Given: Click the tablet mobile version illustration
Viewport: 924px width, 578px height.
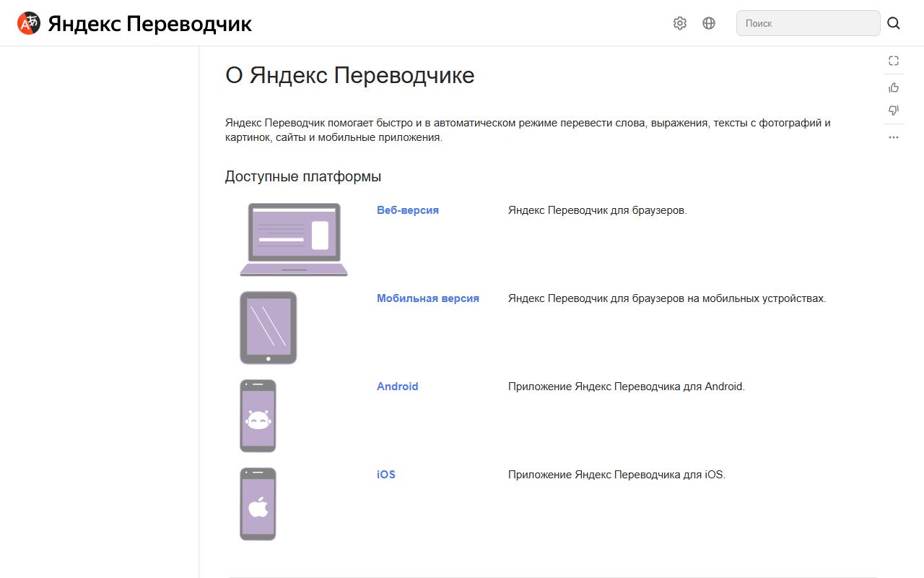Looking at the screenshot, I should click(269, 328).
